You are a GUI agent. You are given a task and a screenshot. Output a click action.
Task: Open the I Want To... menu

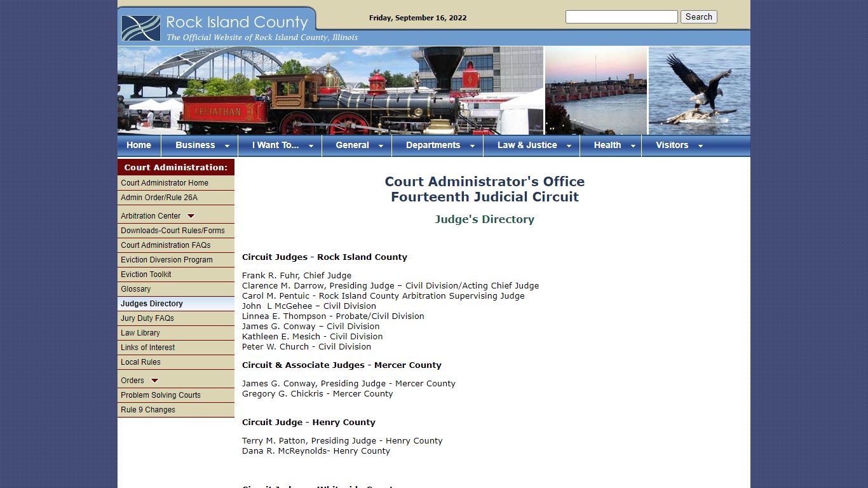[x=275, y=146]
